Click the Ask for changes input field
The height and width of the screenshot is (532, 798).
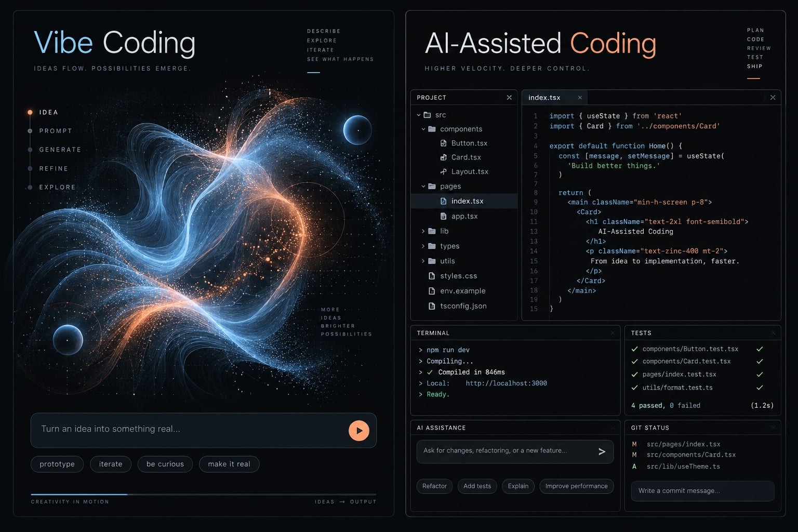(x=515, y=451)
